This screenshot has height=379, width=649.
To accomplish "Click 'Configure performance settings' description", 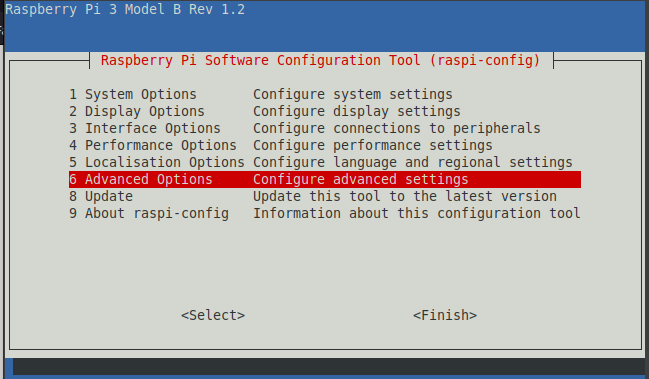I will [x=373, y=145].
